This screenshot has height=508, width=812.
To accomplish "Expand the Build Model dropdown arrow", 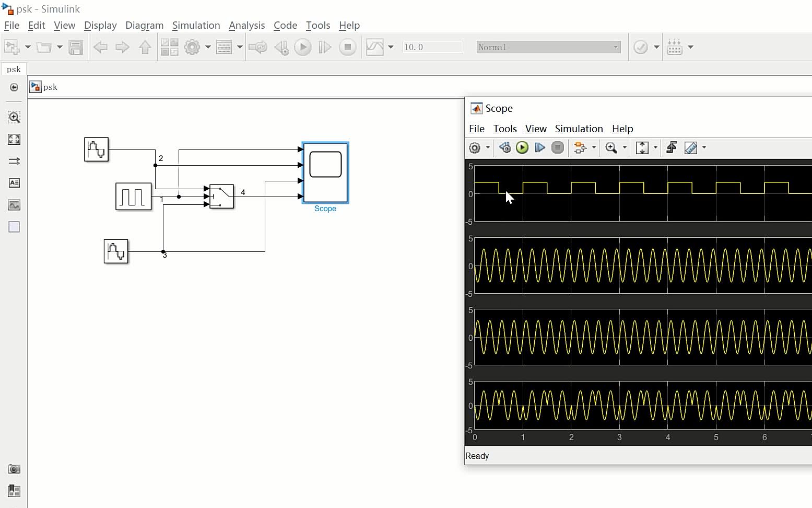I will [690, 47].
